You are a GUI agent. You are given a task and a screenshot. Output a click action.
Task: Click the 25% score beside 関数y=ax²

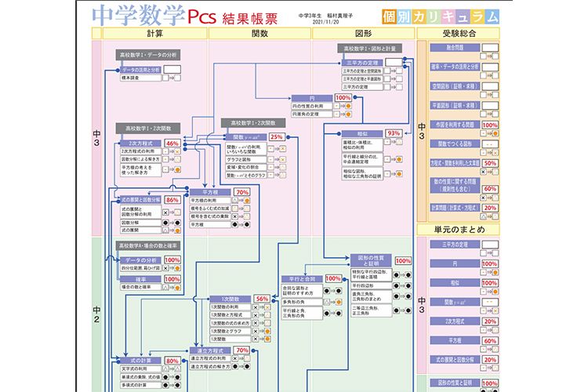[277, 137]
